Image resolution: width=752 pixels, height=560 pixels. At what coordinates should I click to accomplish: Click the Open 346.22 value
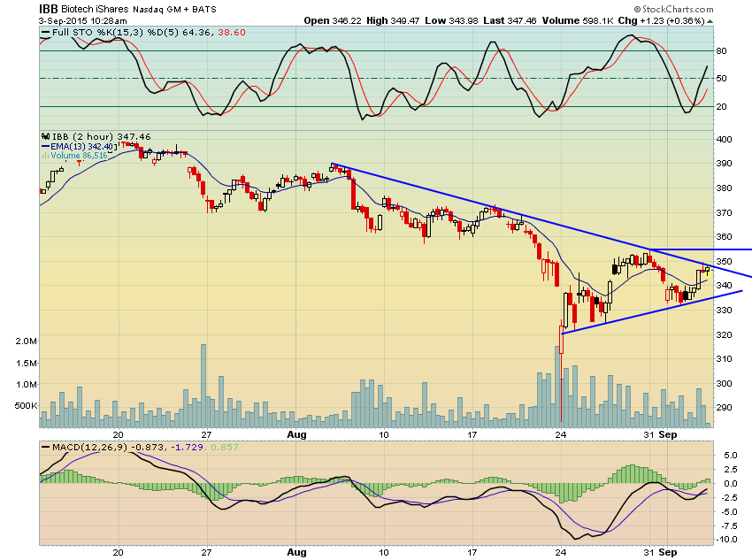click(333, 20)
